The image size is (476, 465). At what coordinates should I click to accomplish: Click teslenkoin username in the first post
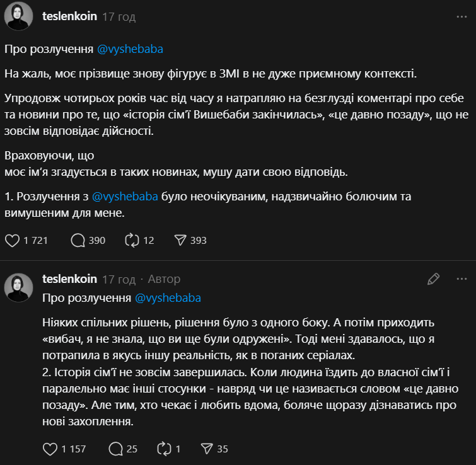69,16
